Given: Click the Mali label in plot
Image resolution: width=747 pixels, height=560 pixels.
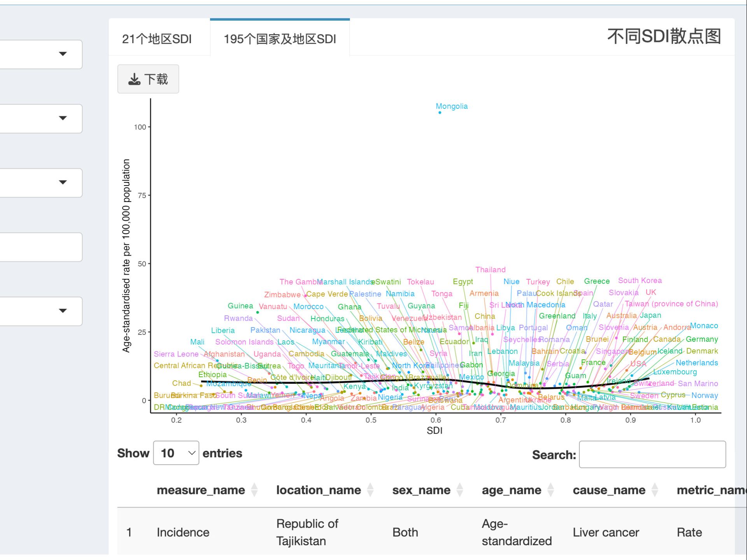Looking at the screenshot, I should (x=197, y=342).
